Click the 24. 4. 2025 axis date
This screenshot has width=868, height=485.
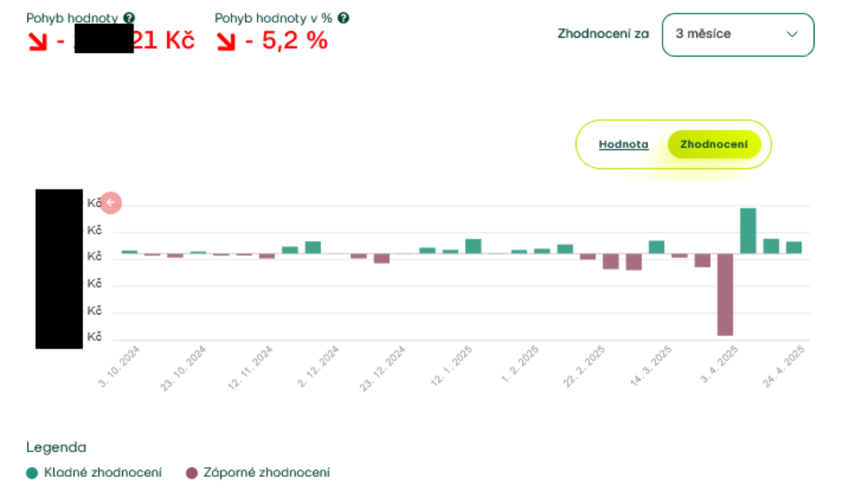tap(785, 368)
